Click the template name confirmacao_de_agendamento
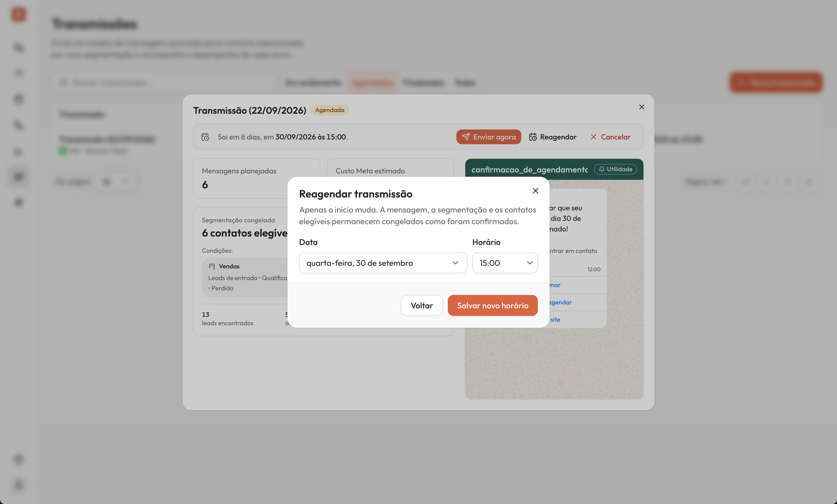This screenshot has width=837, height=504. (529, 169)
